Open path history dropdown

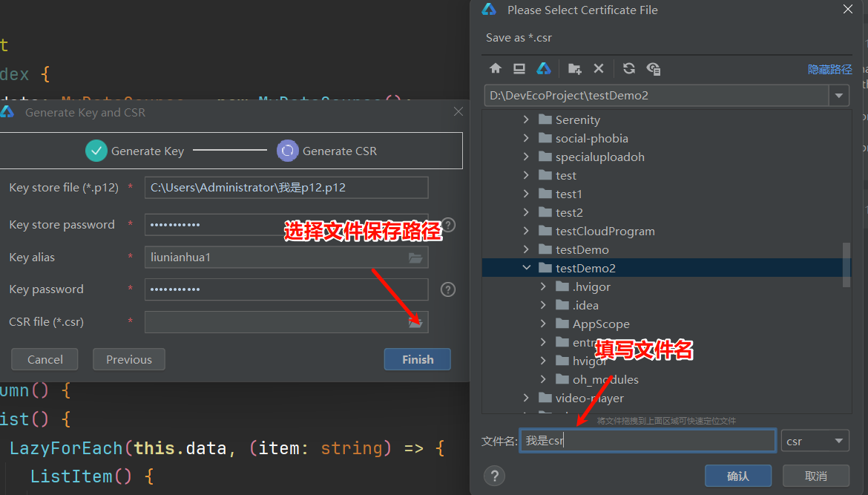pos(838,96)
